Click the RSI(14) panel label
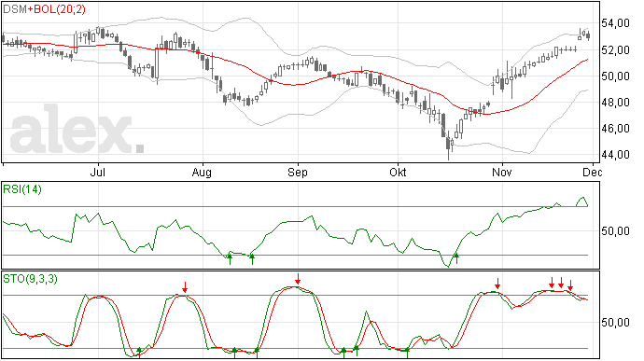Image resolution: width=644 pixels, height=361 pixels. [x=22, y=189]
